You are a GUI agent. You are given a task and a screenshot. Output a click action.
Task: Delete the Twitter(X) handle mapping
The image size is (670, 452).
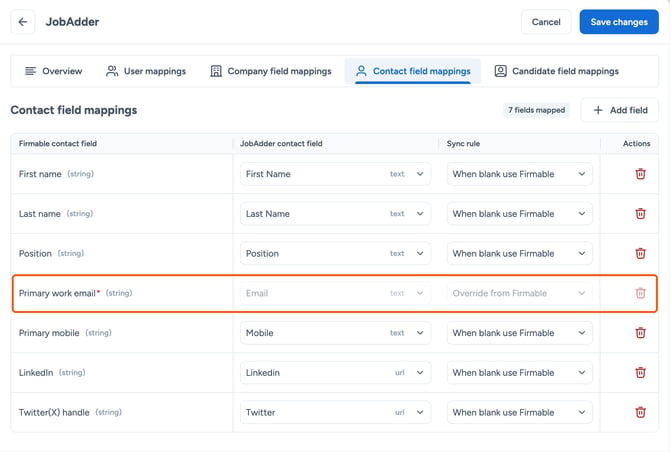point(640,412)
